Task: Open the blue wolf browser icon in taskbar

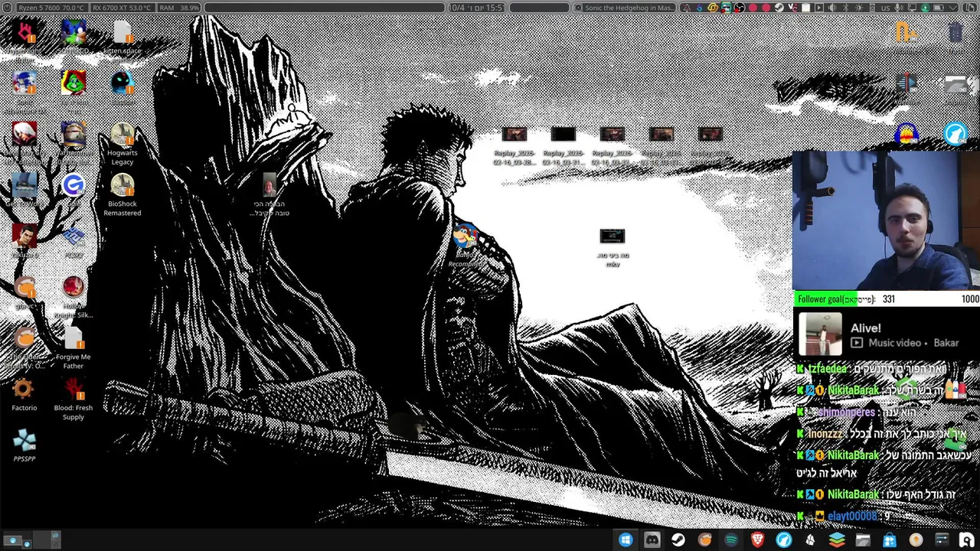Action: click(784, 540)
